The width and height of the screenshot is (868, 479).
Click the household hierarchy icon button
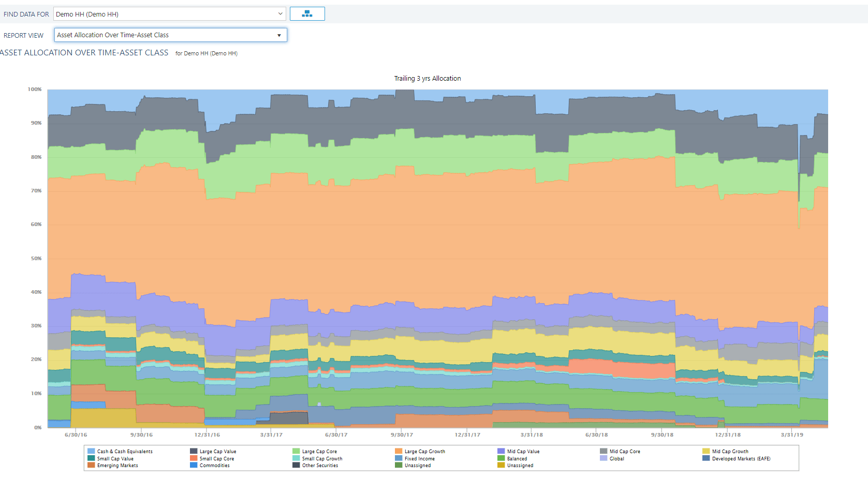point(307,14)
